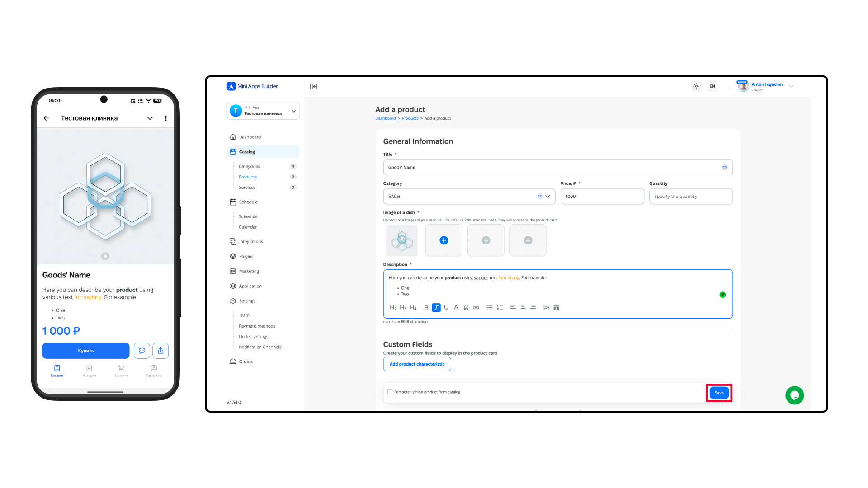The height and width of the screenshot is (488, 868).
Task: Open Calendar under Schedule
Action: [248, 227]
